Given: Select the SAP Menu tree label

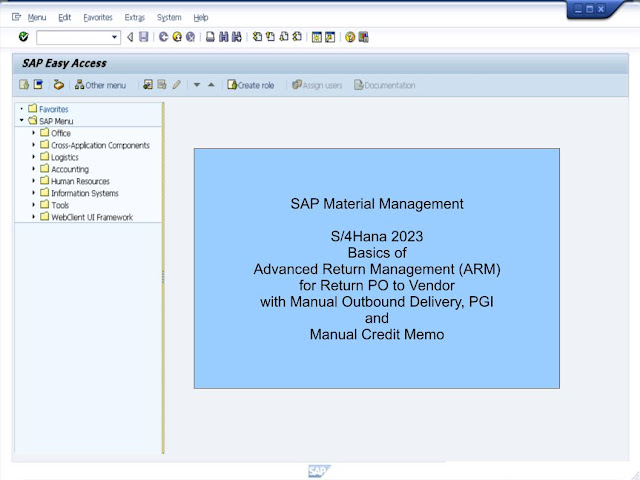Looking at the screenshot, I should 56,121.
